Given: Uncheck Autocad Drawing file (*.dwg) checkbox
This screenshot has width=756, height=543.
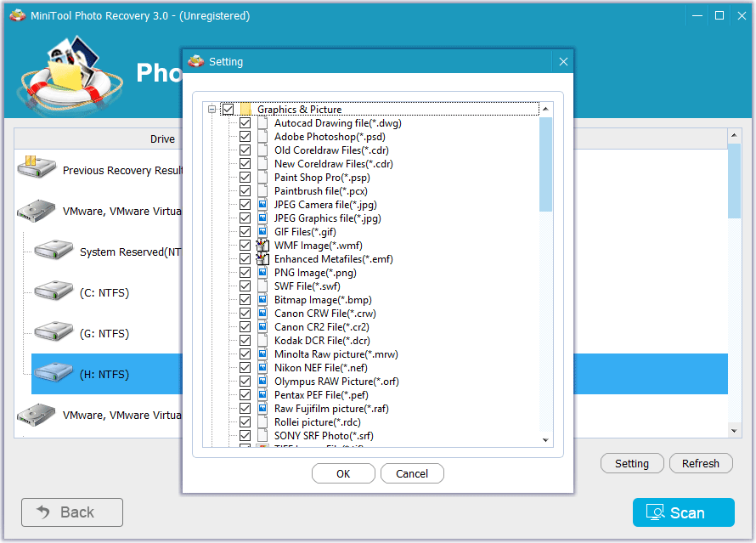Looking at the screenshot, I should pos(245,123).
